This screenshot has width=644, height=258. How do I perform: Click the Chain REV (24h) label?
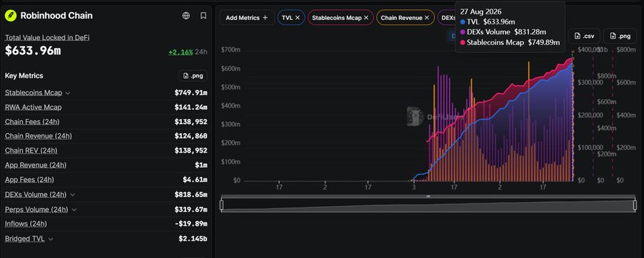pyautogui.click(x=31, y=150)
